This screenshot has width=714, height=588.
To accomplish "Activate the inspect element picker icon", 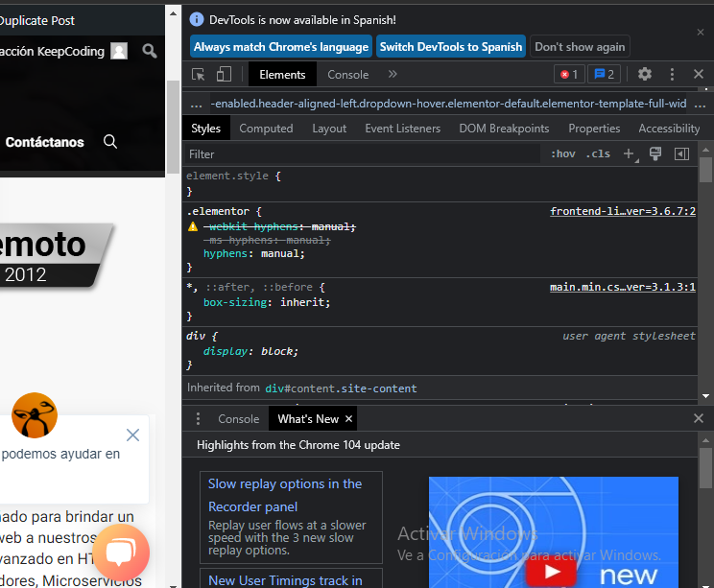I will tap(198, 74).
